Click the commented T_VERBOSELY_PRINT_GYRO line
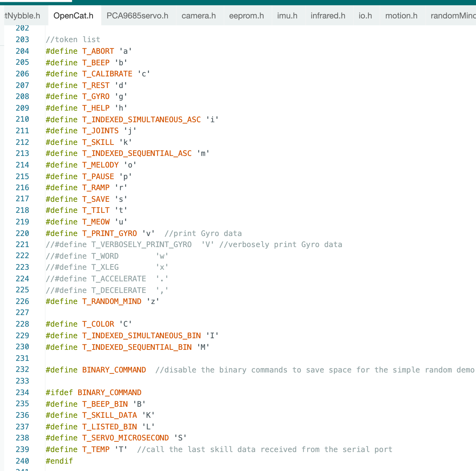The image size is (476, 471). click(141, 245)
